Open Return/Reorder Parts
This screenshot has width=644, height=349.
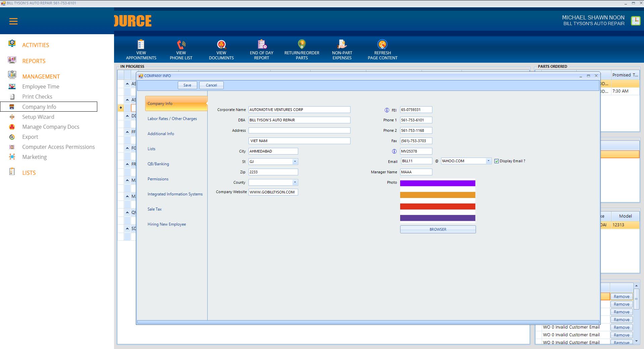[302, 45]
